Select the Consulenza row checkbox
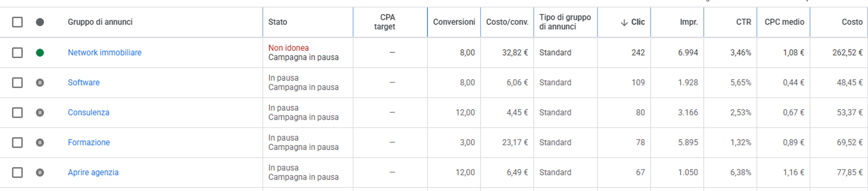The height and width of the screenshot is (191, 868). pyautogui.click(x=17, y=112)
